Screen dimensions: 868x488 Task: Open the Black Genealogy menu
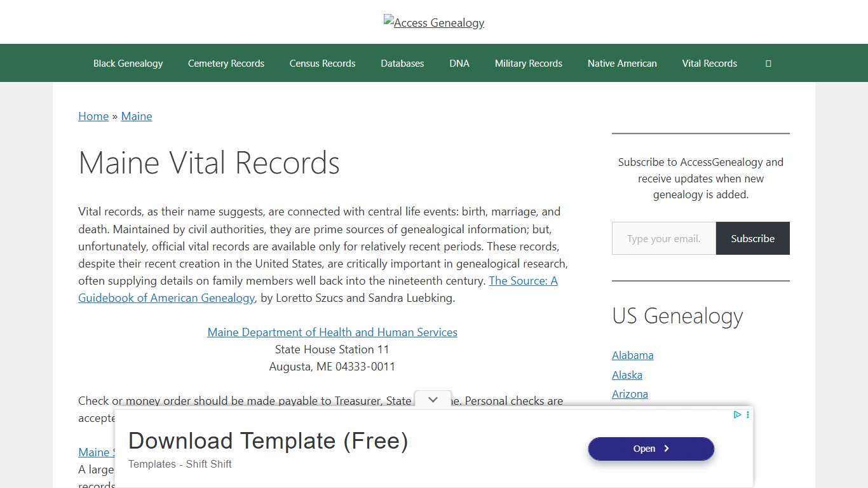(x=128, y=63)
